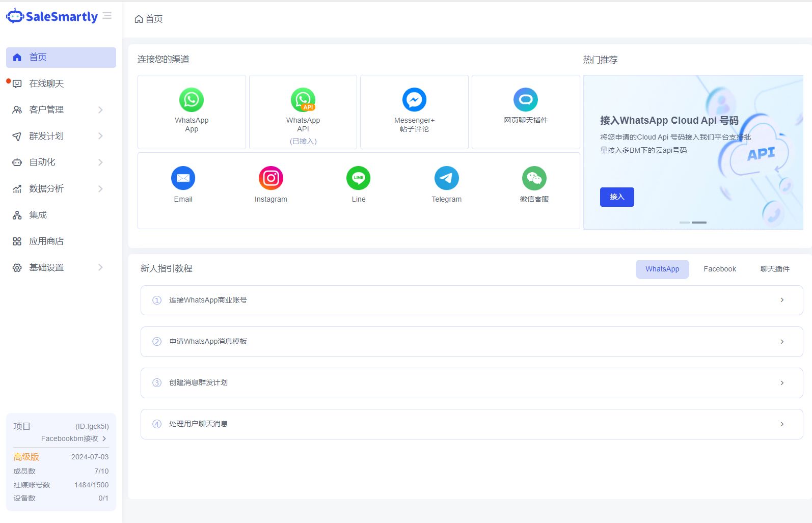This screenshot has width=812, height=523.
Task: Switch to the 聊天插件 tutorial tab
Action: point(775,269)
